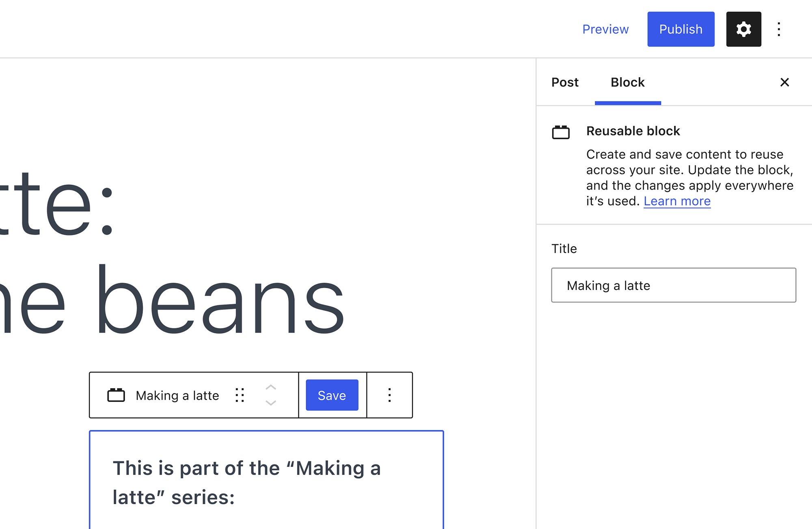Screen dimensions: 812x529
Task: Open the Preview options
Action: click(x=605, y=29)
